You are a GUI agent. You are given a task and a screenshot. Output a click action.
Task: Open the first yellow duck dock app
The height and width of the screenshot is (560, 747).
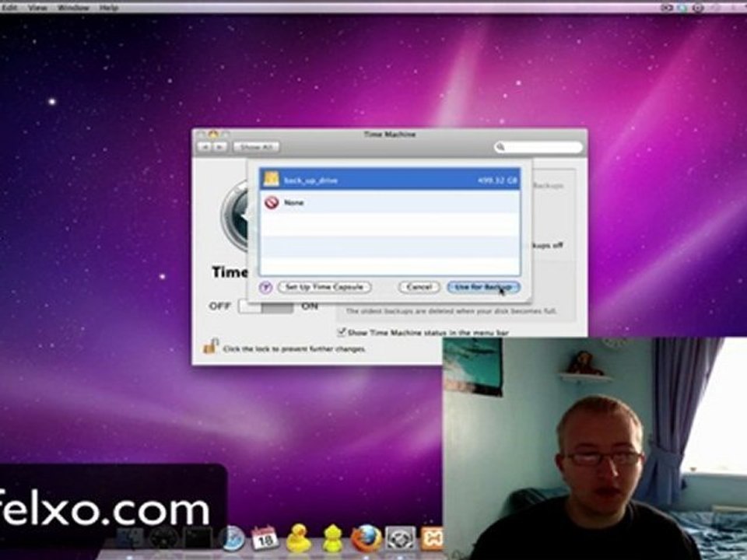(x=299, y=538)
